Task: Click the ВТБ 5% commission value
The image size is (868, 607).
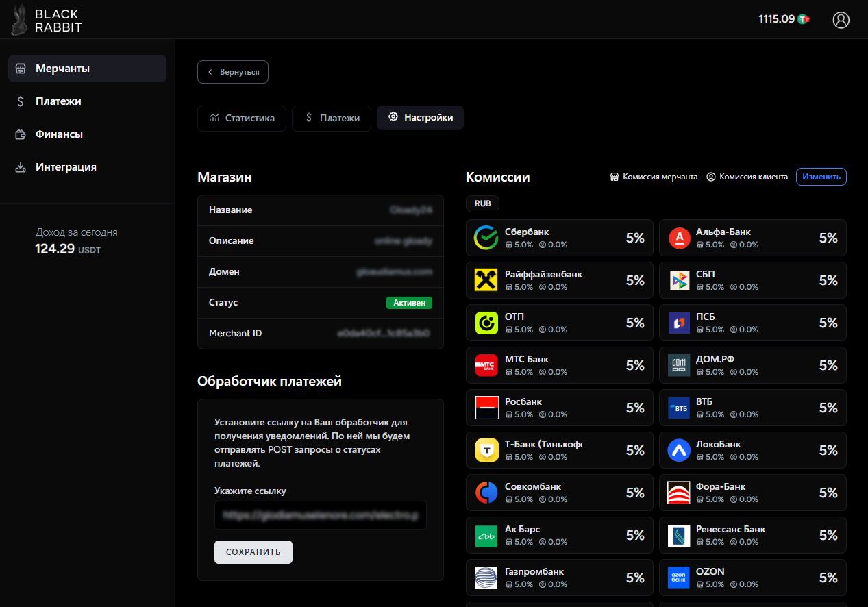Action: [828, 408]
